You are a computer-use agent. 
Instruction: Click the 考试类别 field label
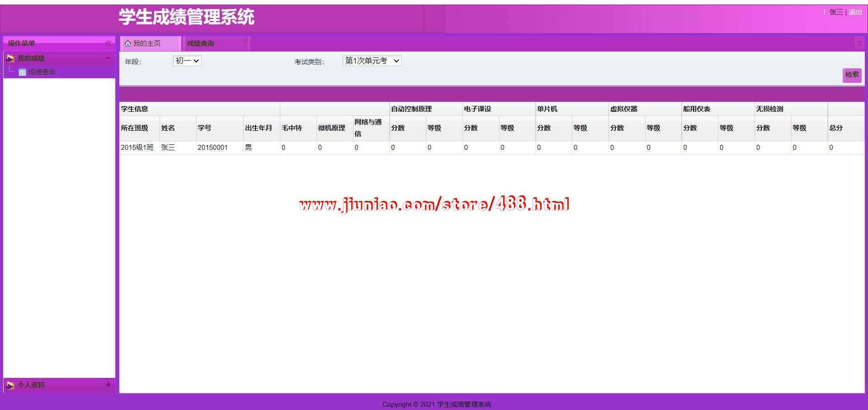tap(309, 62)
